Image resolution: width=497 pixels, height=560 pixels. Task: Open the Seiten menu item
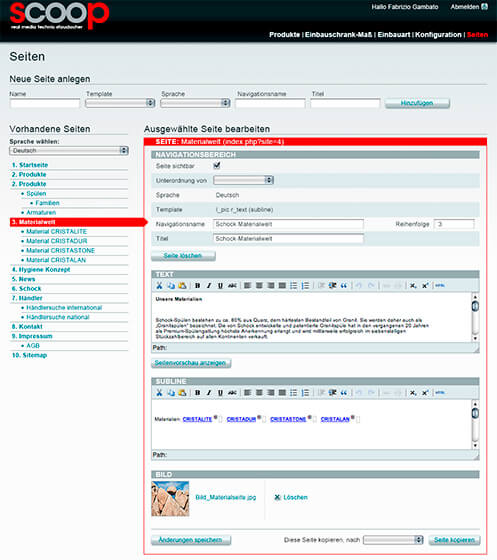[x=477, y=35]
